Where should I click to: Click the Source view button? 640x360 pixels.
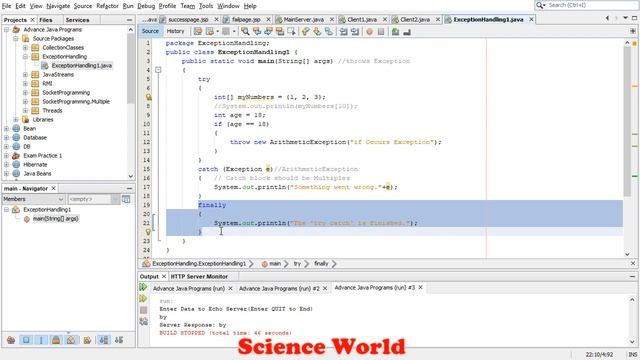click(x=150, y=31)
